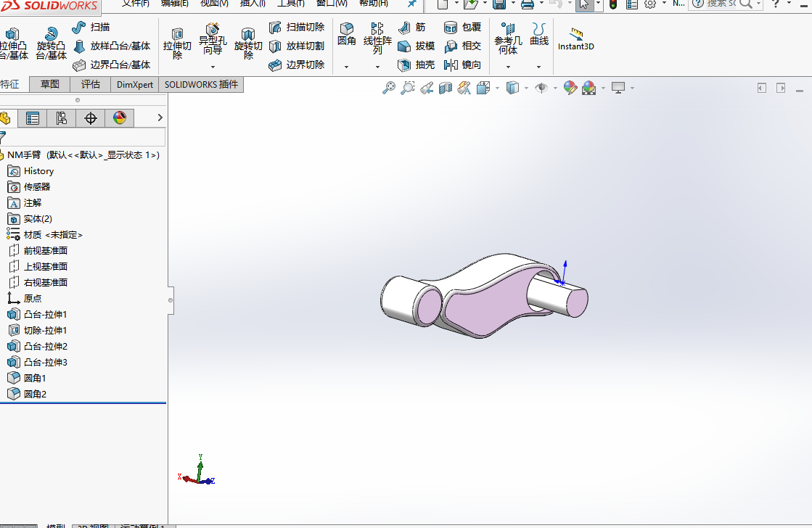Choose the Swept Boss (扫描) tool
Viewport: 812px width, 528px height.
91,27
